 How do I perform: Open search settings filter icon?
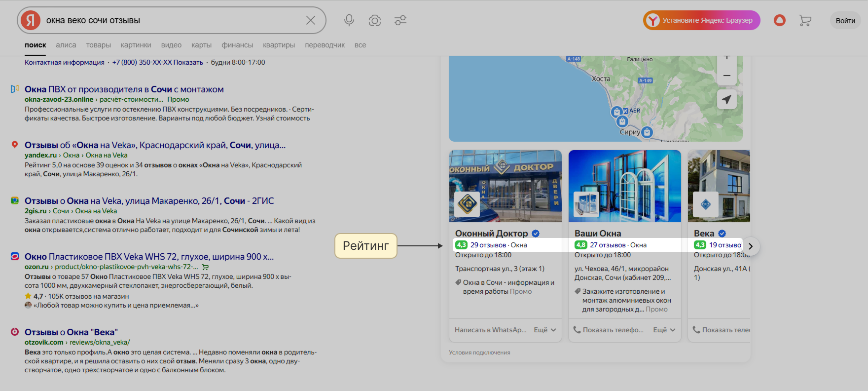pyautogui.click(x=400, y=20)
